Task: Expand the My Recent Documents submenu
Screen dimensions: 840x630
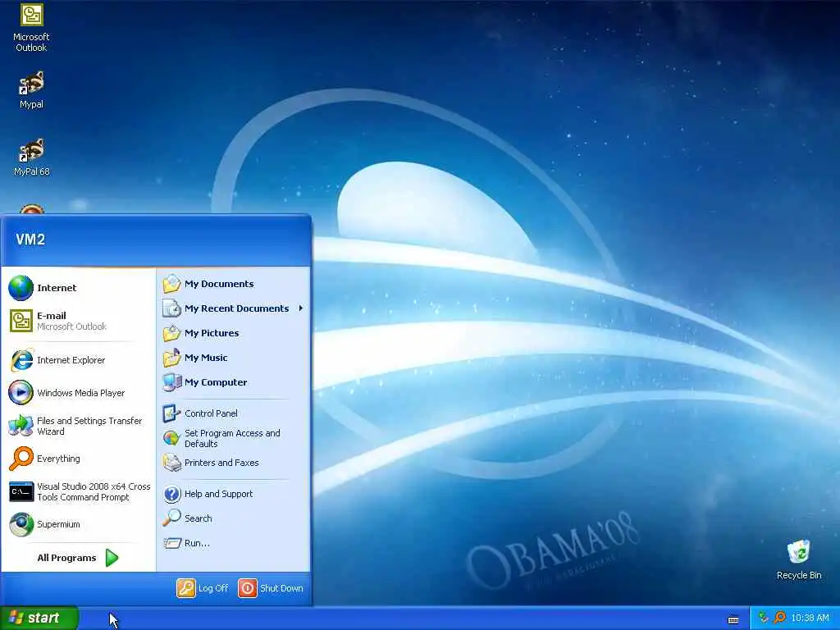Action: pos(234,308)
